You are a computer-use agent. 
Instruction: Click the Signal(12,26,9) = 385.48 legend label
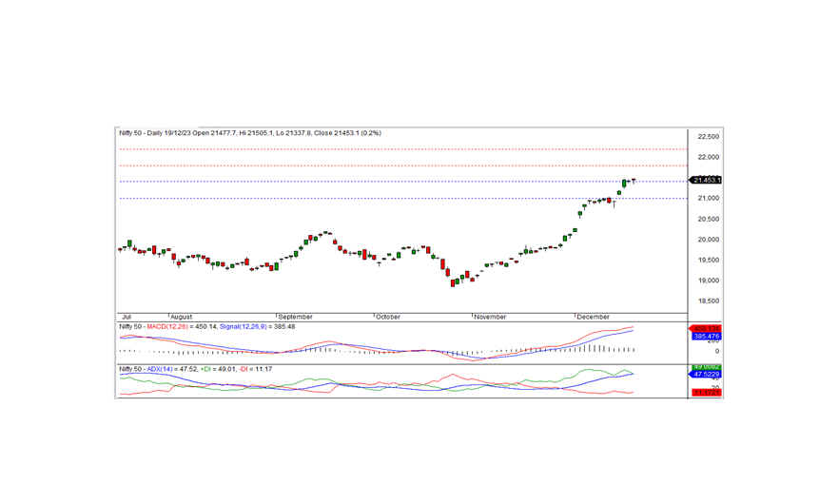click(x=257, y=327)
